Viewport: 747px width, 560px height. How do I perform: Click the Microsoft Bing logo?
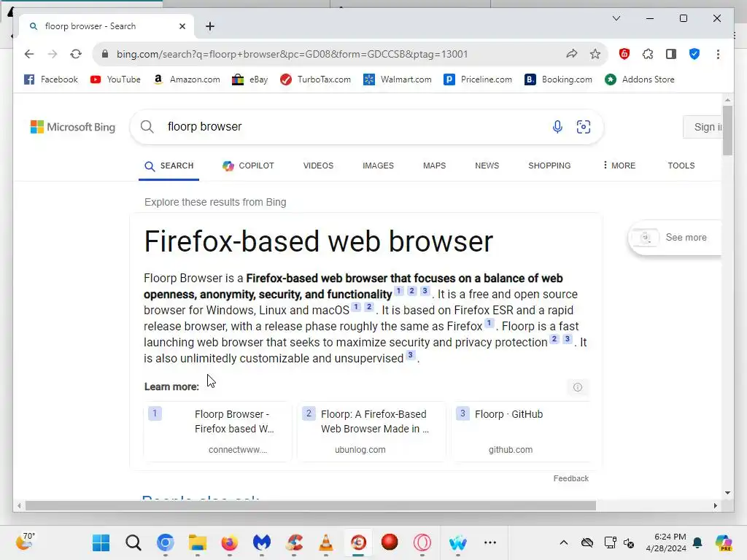(x=73, y=127)
